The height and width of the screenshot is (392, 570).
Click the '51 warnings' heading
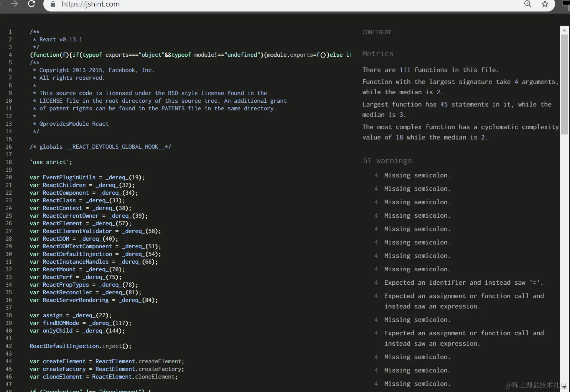(x=387, y=161)
